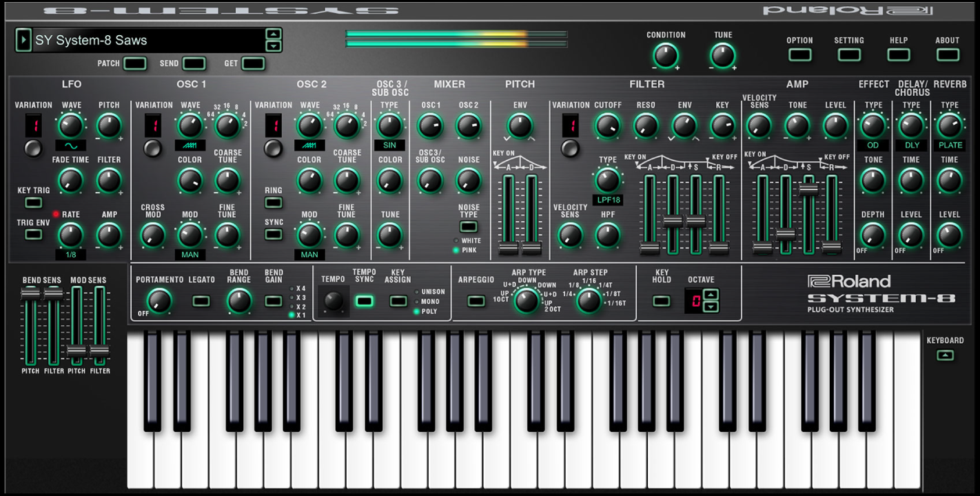Click the OSC 2 COARSE TUNE knob

pyautogui.click(x=347, y=180)
